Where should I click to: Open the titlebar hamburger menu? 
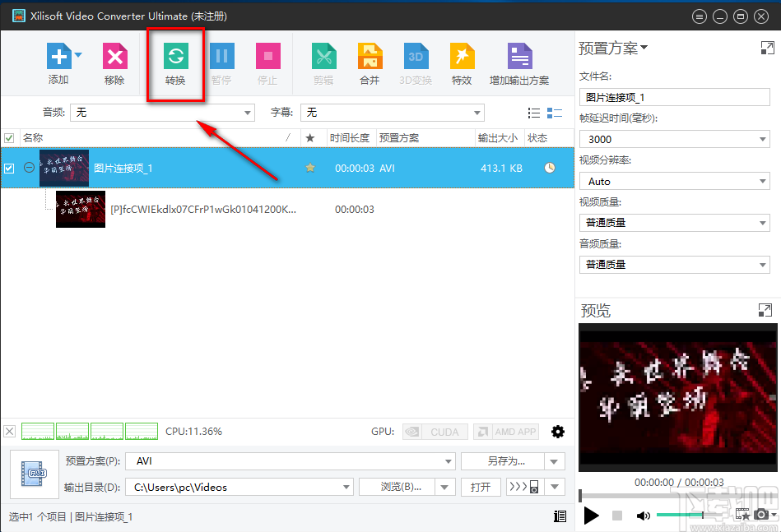click(x=699, y=16)
